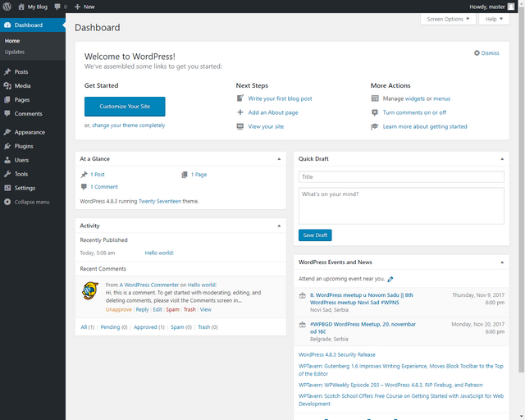
Task: Click the Users person icon
Action: (7, 160)
